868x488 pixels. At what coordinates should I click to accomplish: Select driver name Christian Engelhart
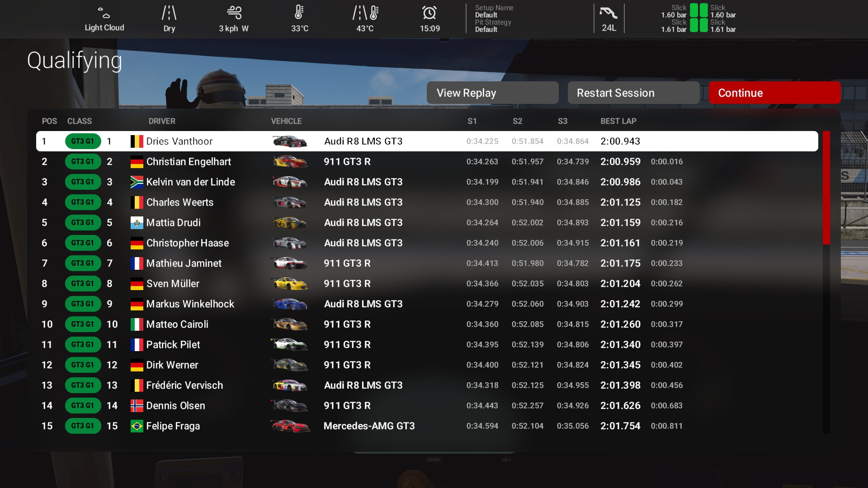coord(189,161)
